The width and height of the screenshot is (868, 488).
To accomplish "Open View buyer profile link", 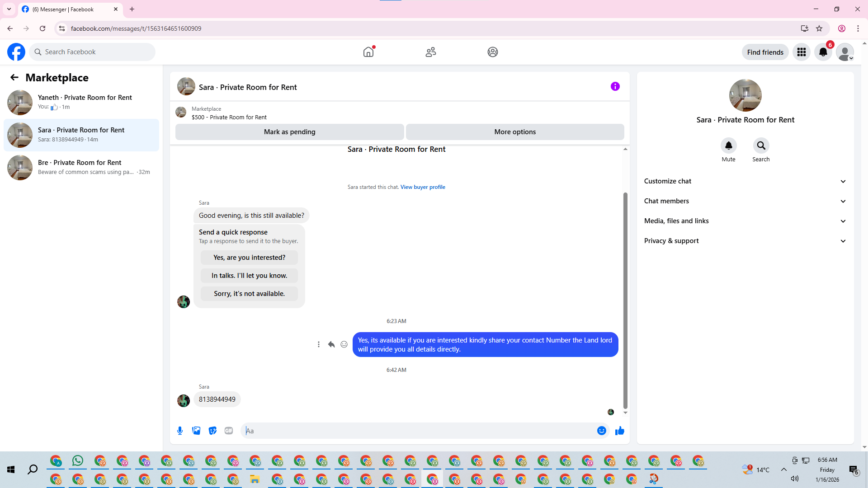I will (x=423, y=187).
